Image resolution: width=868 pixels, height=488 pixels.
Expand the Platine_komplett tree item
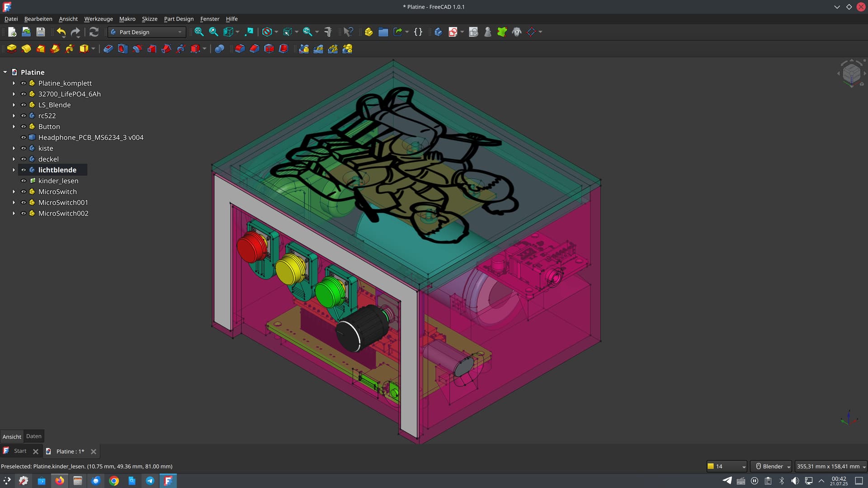click(x=14, y=83)
